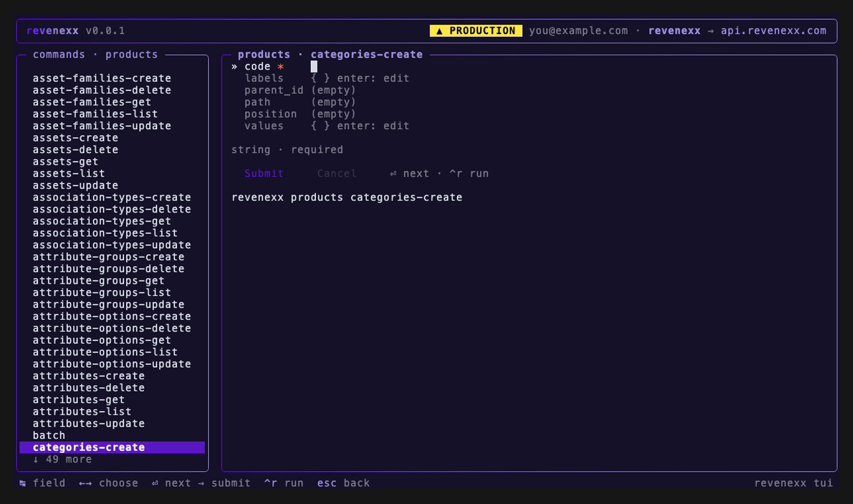Click you@example.com in the header
The width and height of the screenshot is (853, 504).
pos(578,30)
